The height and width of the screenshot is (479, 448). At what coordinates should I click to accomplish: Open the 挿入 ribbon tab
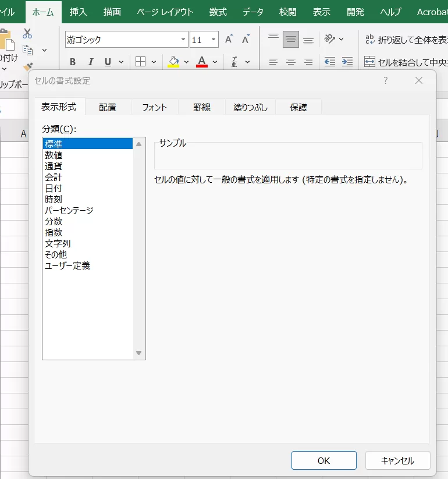[x=78, y=12]
